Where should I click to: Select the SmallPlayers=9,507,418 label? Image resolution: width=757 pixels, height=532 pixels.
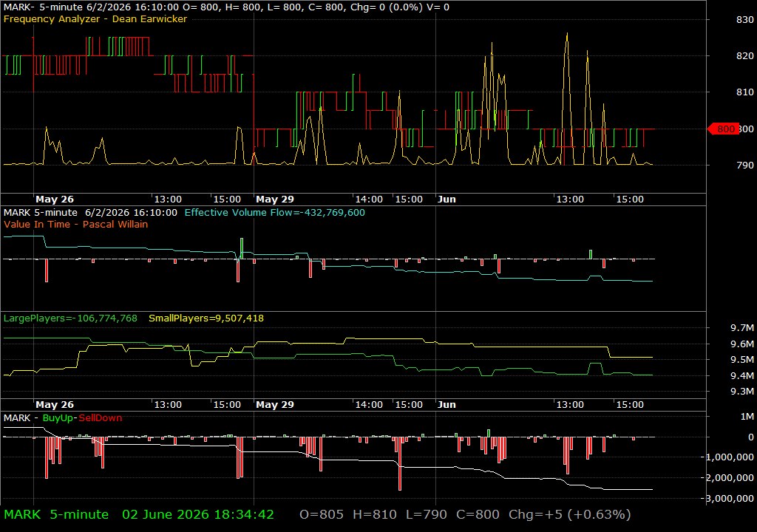click(x=206, y=318)
